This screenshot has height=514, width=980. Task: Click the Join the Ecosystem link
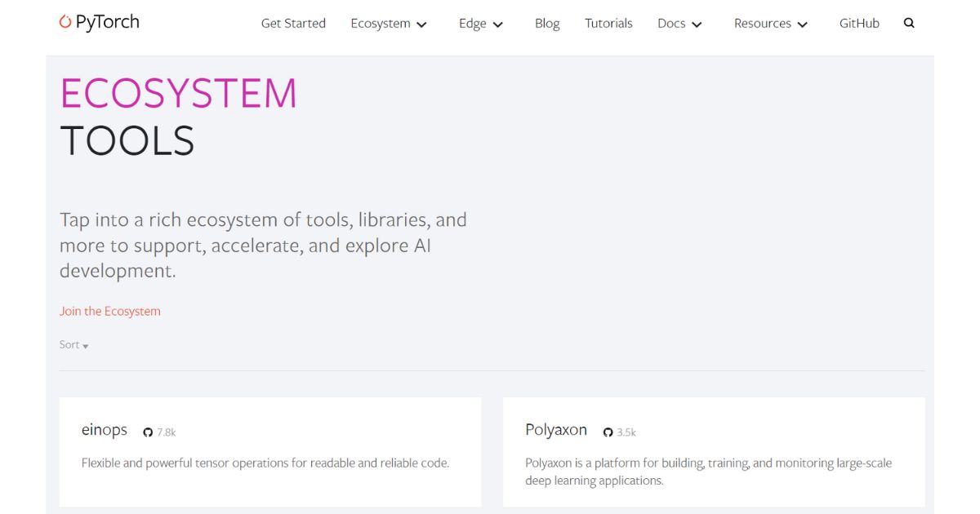(110, 311)
